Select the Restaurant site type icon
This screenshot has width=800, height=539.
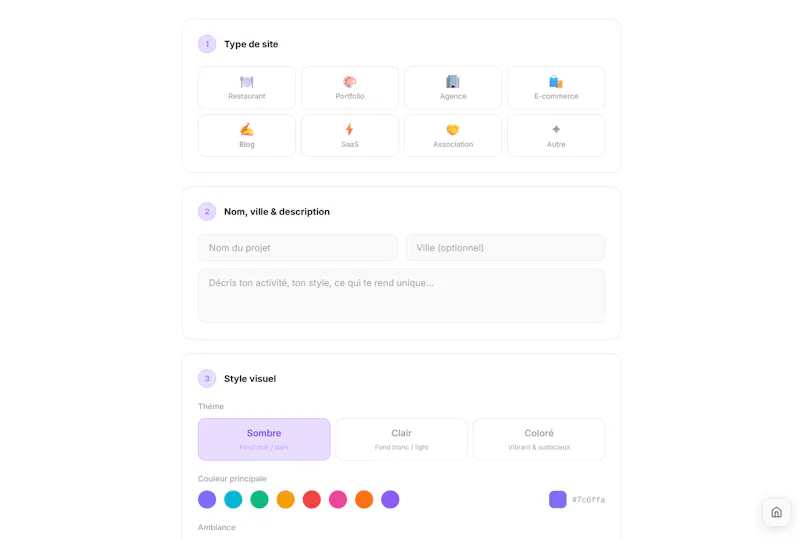click(x=246, y=88)
